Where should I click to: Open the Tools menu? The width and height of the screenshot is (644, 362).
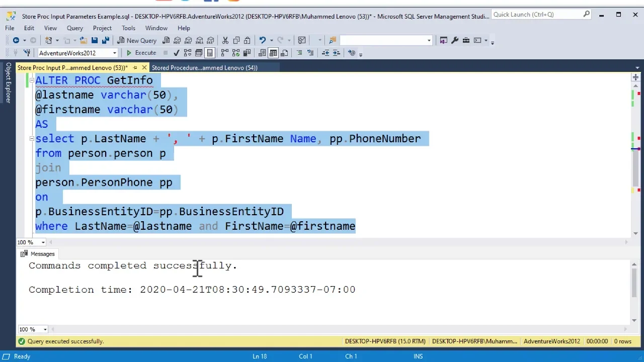(x=128, y=28)
